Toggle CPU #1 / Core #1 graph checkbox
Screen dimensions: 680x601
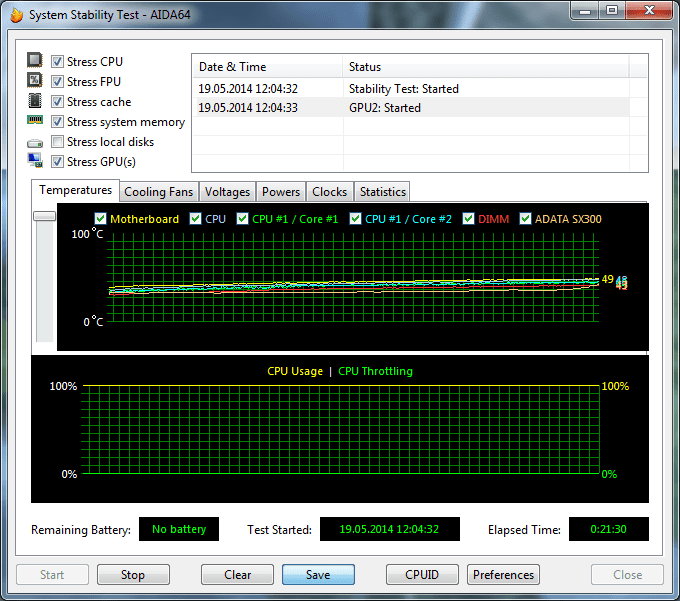[242, 219]
